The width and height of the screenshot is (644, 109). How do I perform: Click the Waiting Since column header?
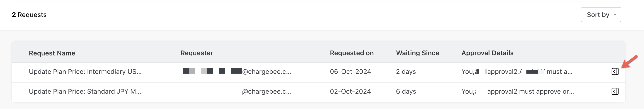418,53
